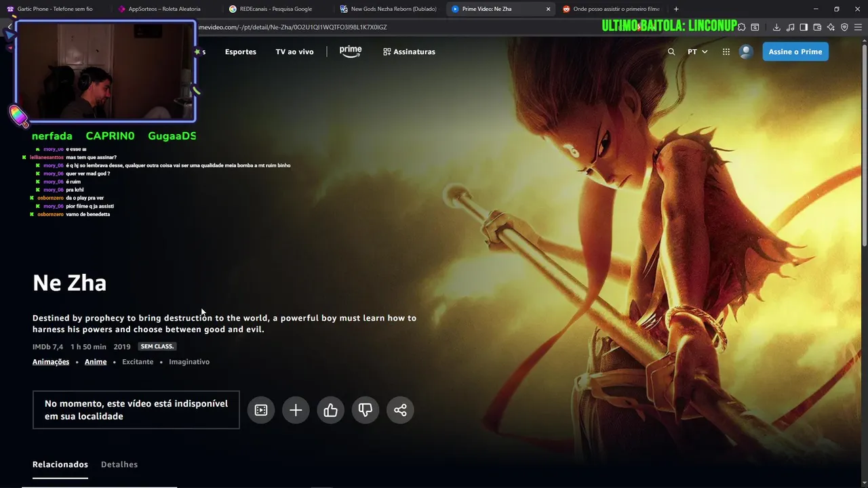The image size is (868, 488).
Task: Click the IMDb 7,4 rating text
Action: [47, 346]
